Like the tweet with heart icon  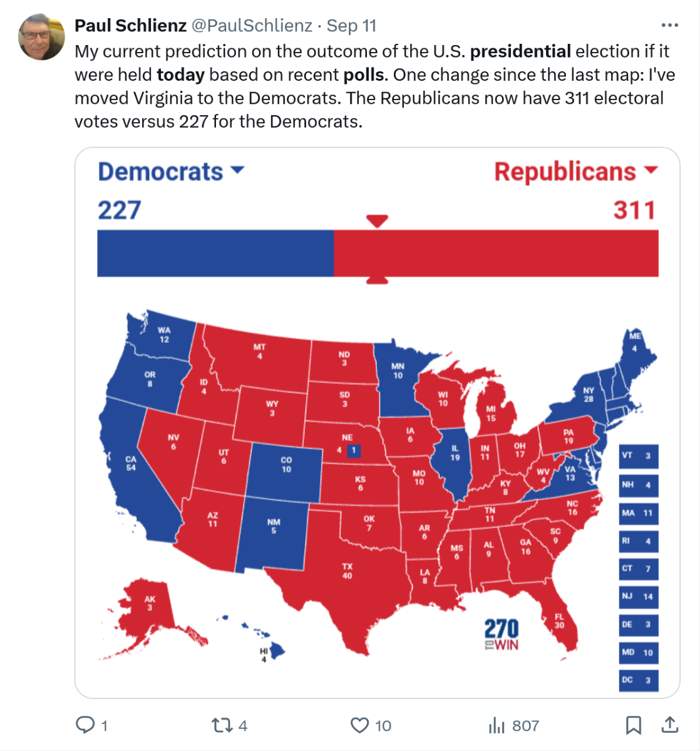tap(359, 725)
